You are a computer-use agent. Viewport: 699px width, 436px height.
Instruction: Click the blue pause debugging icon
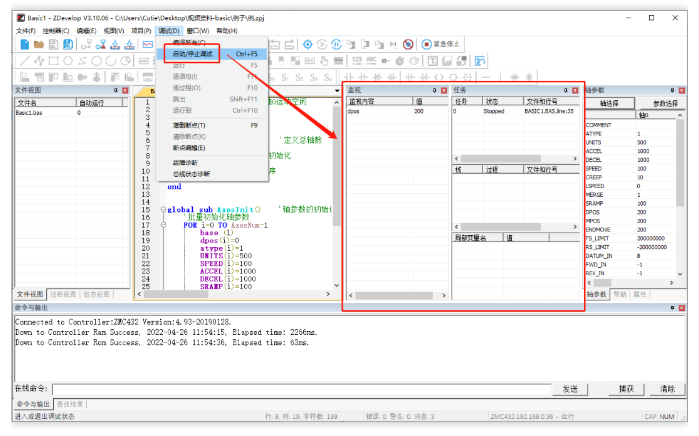(x=336, y=44)
